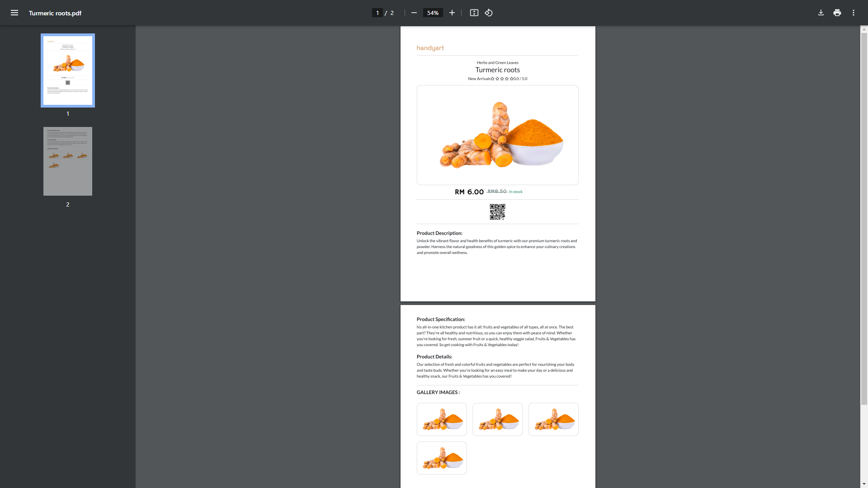
Task: Click the 54% zoom level field
Action: 433,13
